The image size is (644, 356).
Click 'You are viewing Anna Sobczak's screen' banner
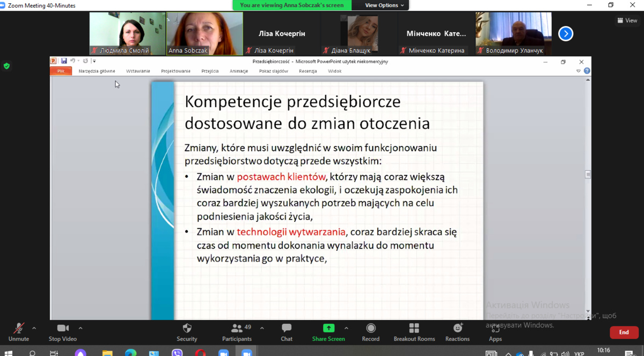tap(292, 5)
